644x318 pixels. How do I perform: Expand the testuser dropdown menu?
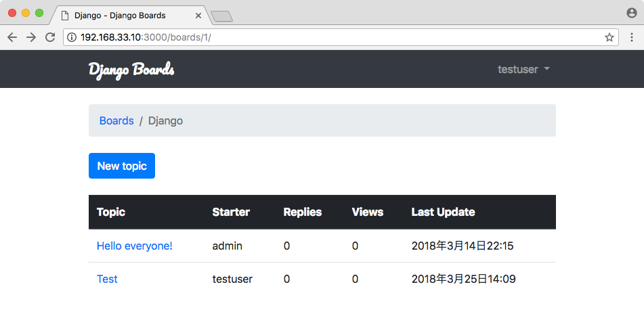[523, 69]
